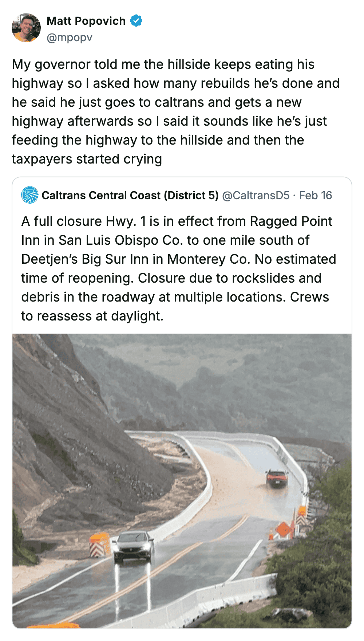Viewport: 364px width, 641px height.
Task: Click the gray car with headlights on
Action: [133, 547]
